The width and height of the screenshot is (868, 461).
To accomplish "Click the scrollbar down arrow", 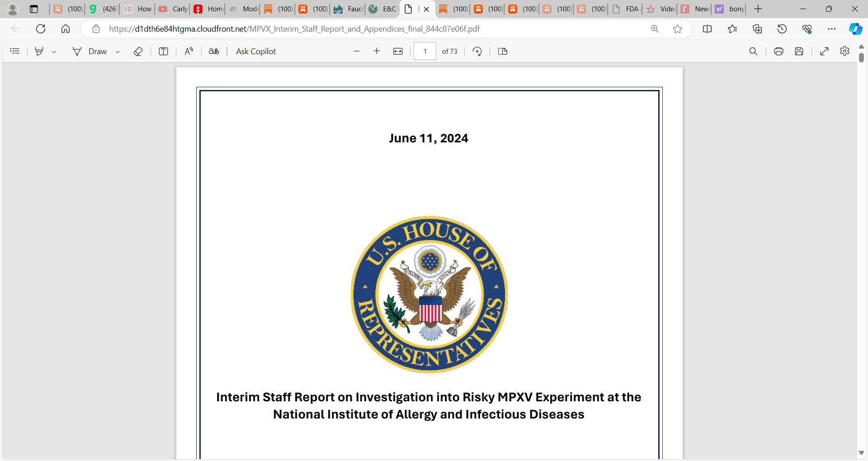I will [862, 453].
